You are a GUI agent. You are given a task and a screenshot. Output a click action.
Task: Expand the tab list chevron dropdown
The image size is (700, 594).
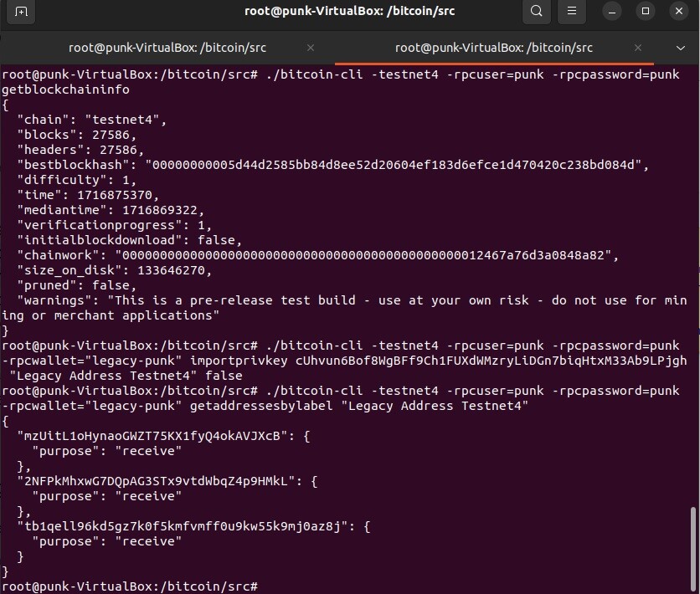click(x=681, y=48)
